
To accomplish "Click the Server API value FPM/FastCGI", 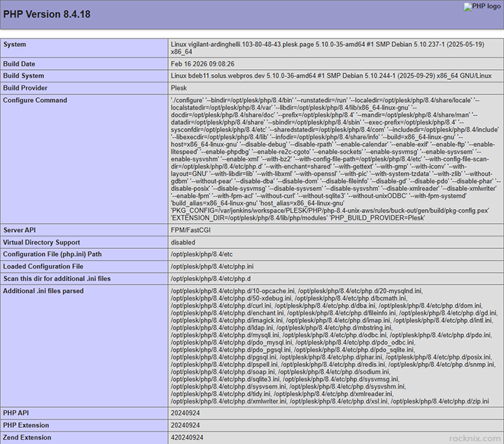I will pos(190,230).
